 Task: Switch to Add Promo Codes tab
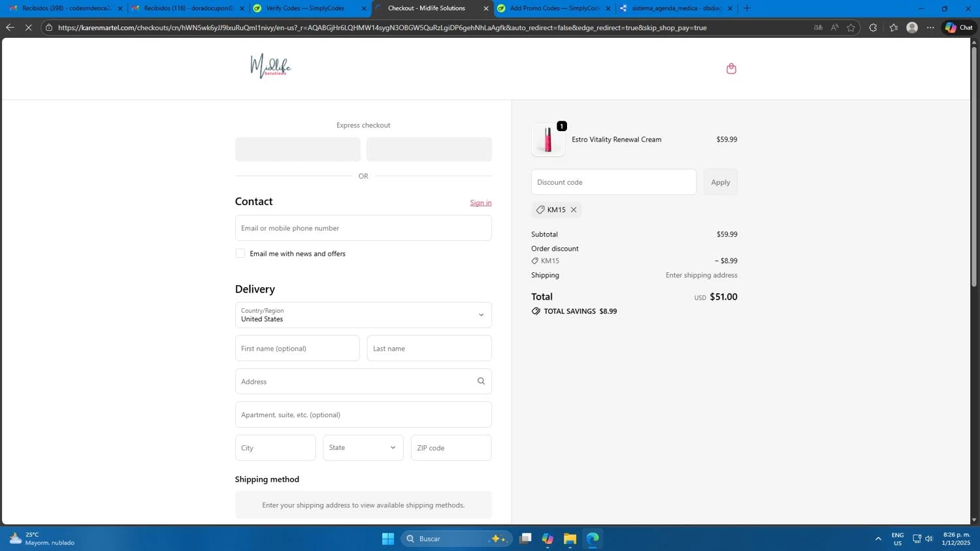pyautogui.click(x=554, y=8)
